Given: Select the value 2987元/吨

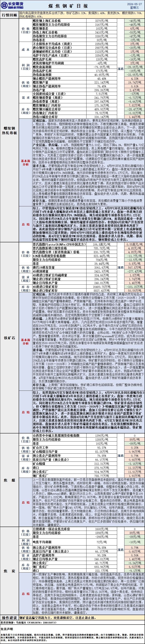Looking at the screenshot, I should [102, 48].
